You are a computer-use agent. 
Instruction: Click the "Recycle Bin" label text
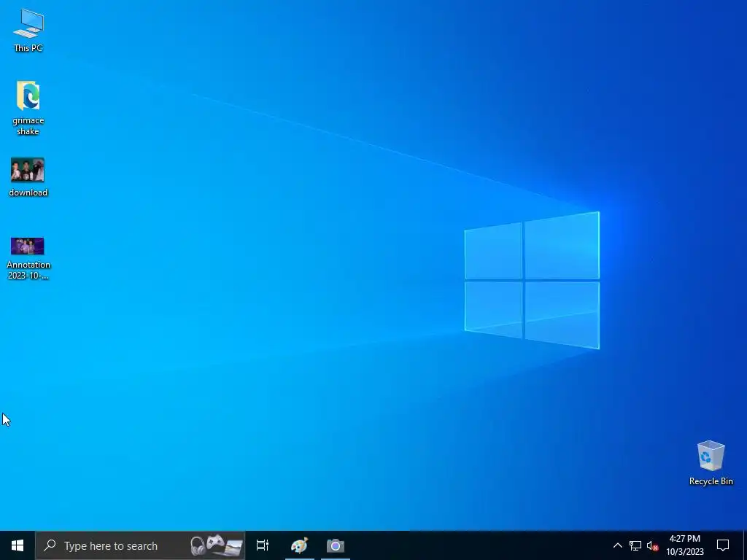(711, 481)
